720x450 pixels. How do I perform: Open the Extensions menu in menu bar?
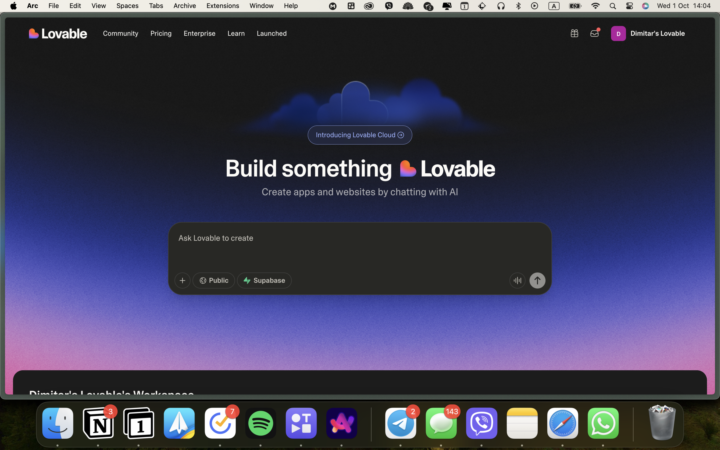pos(222,6)
